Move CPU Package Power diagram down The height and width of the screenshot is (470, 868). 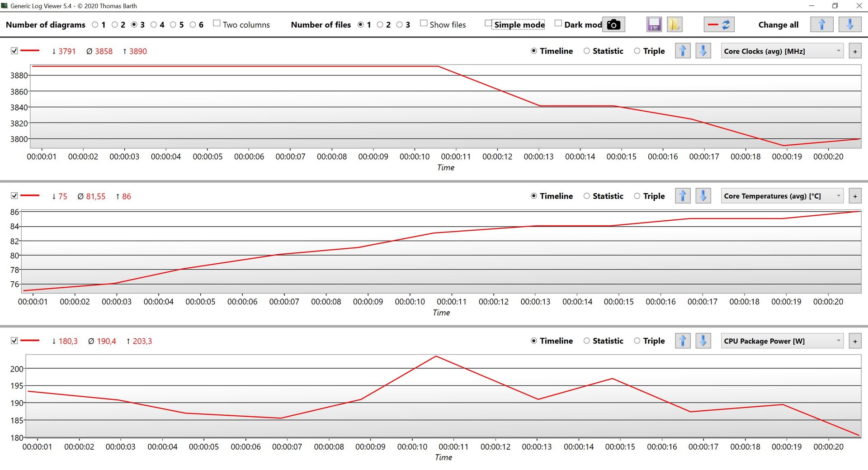(x=703, y=341)
